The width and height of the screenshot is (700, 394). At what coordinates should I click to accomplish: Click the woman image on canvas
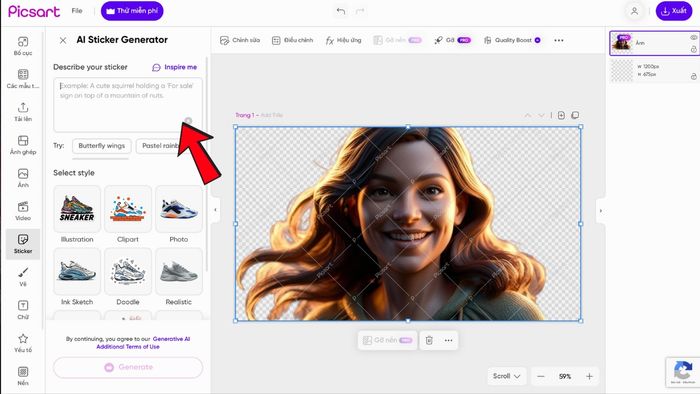point(408,224)
